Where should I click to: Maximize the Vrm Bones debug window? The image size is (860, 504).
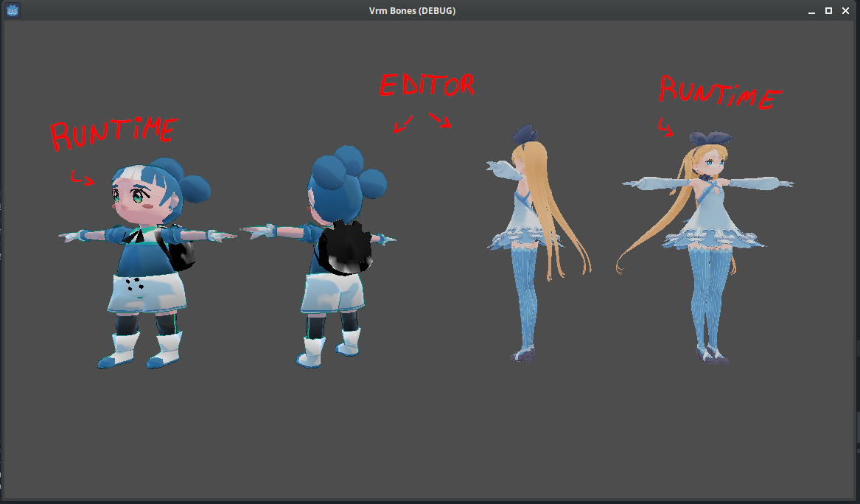pyautogui.click(x=828, y=10)
